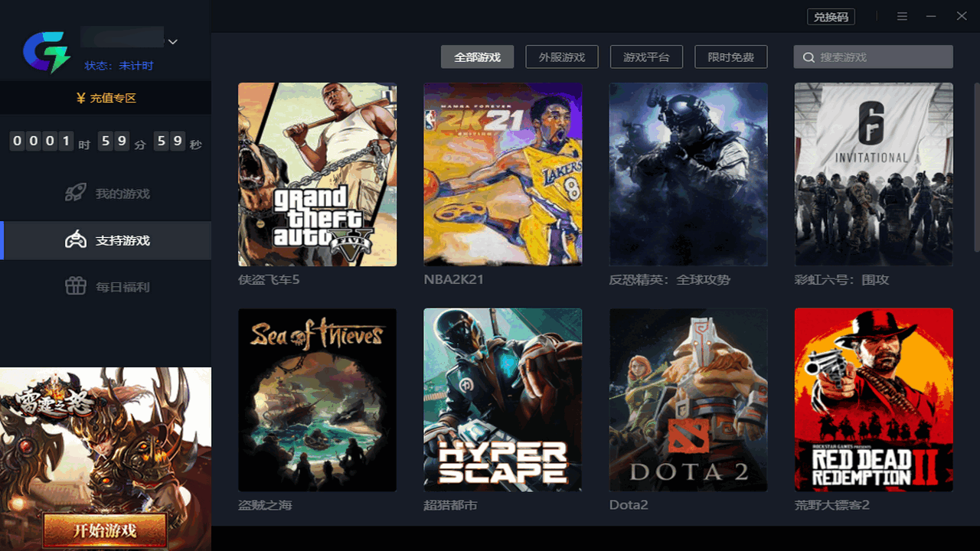Viewport: 980px width, 551px height.
Task: Click the rocket icon for 我的游戏
Action: 74,193
